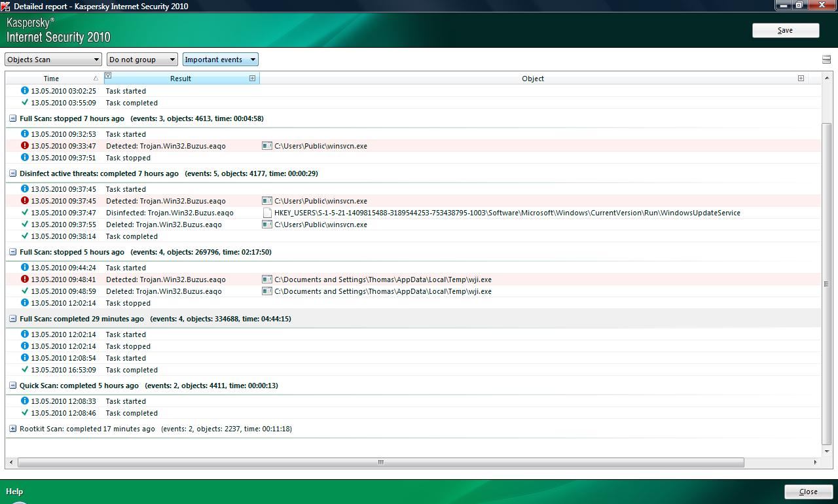Viewport: 838px width, 504px height.
Task: Select the Task stopped text at 09:37:51
Action: click(x=128, y=158)
